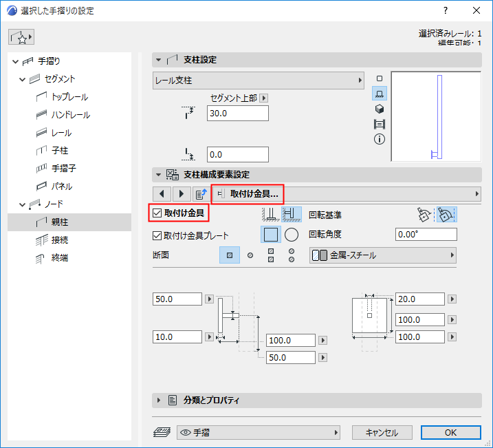
Task: Click the help question mark button
Action: click(x=445, y=10)
